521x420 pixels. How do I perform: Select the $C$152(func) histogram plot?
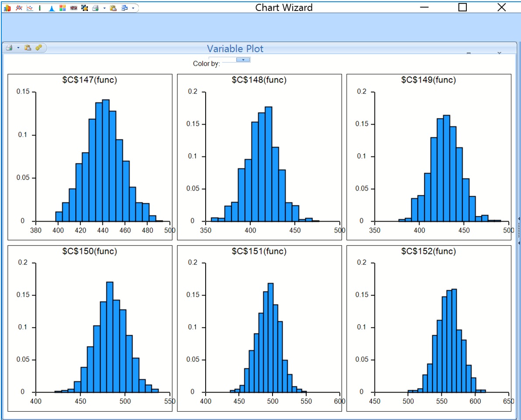429,328
